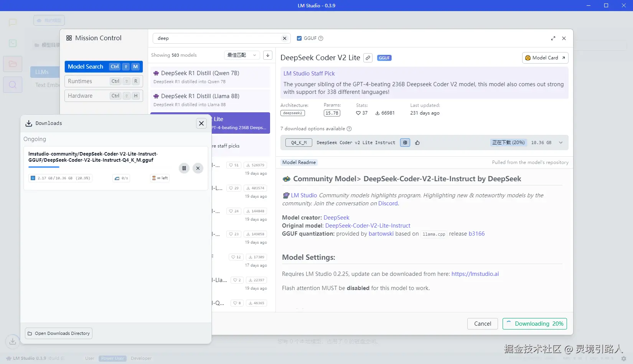Click the 12 likes badge in results
The height and width of the screenshot is (364, 633).
click(x=236, y=257)
